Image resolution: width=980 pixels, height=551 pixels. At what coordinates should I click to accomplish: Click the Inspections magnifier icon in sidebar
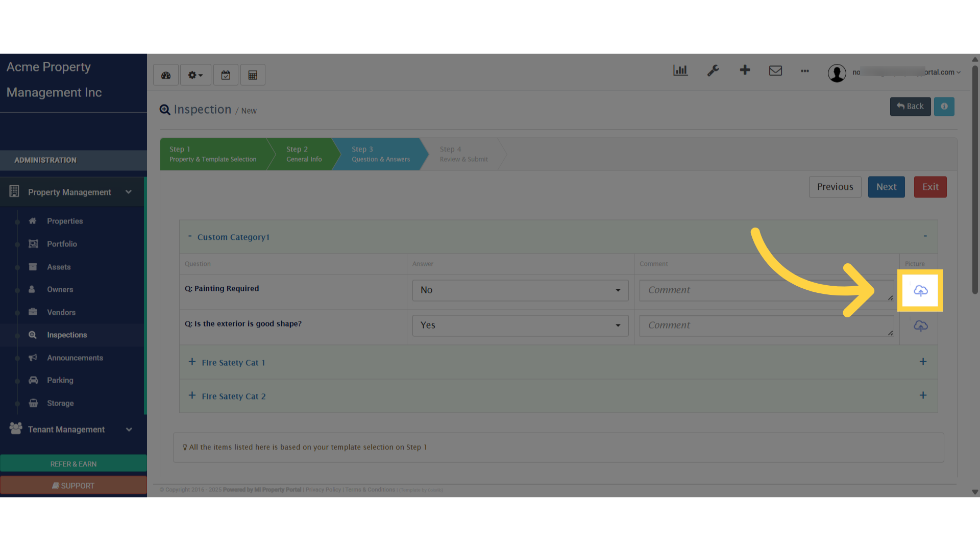click(33, 335)
